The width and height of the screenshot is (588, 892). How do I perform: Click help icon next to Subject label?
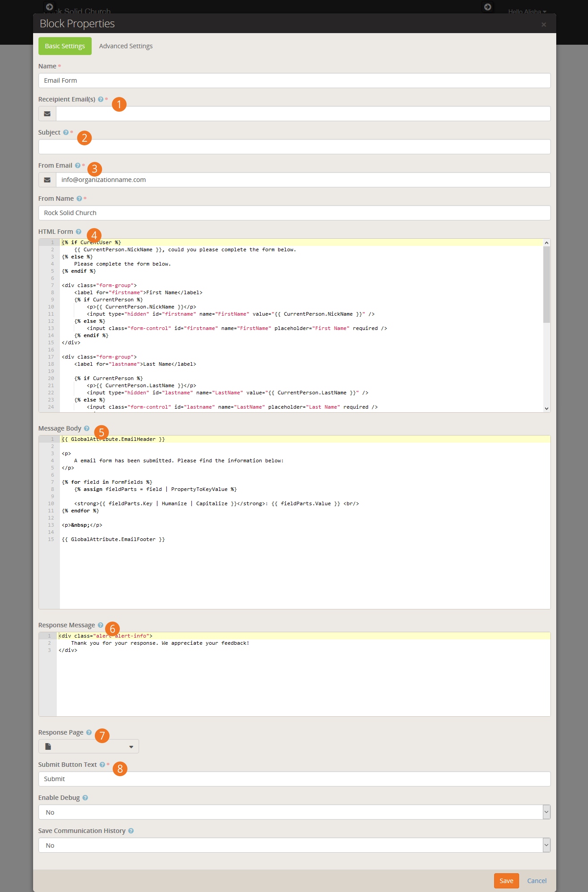point(66,132)
